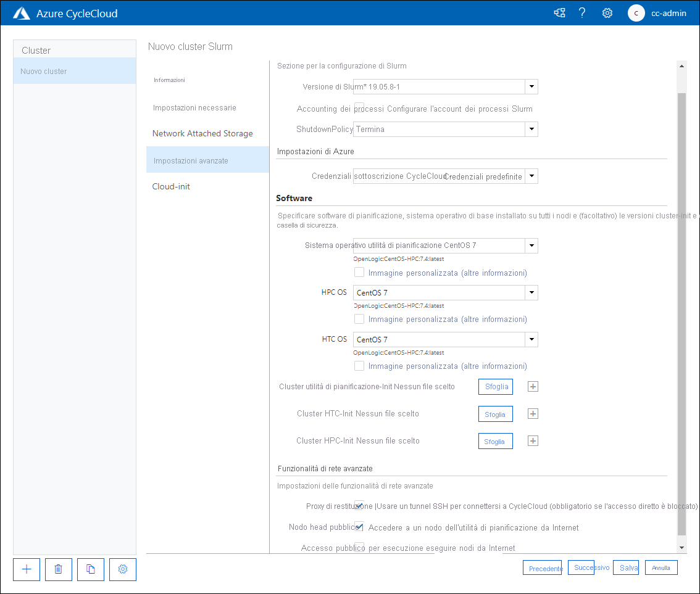Viewport: 700px width, 594px height.
Task: Create a new cluster using the plus icon
Action: 26,569
